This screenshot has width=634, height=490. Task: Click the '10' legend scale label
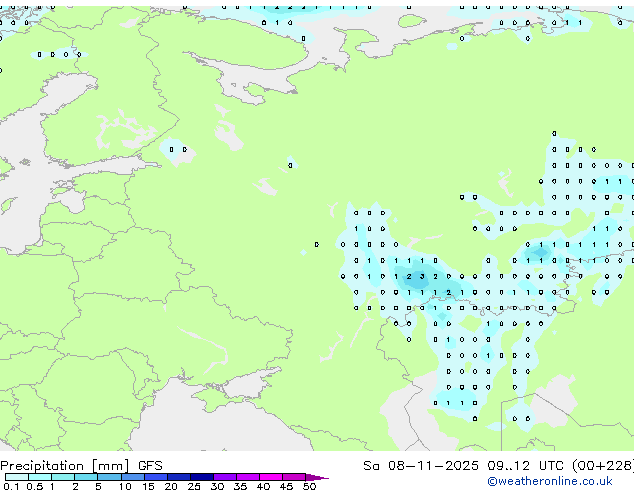click(x=125, y=486)
